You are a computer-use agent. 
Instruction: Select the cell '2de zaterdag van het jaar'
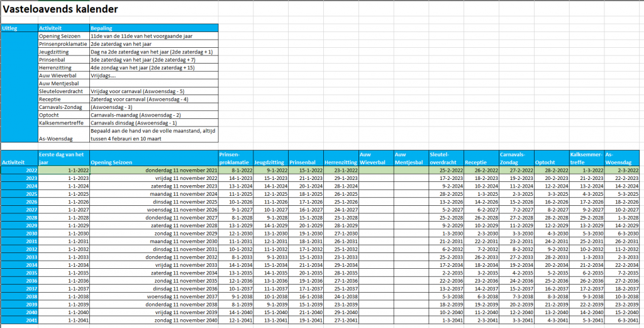point(154,44)
